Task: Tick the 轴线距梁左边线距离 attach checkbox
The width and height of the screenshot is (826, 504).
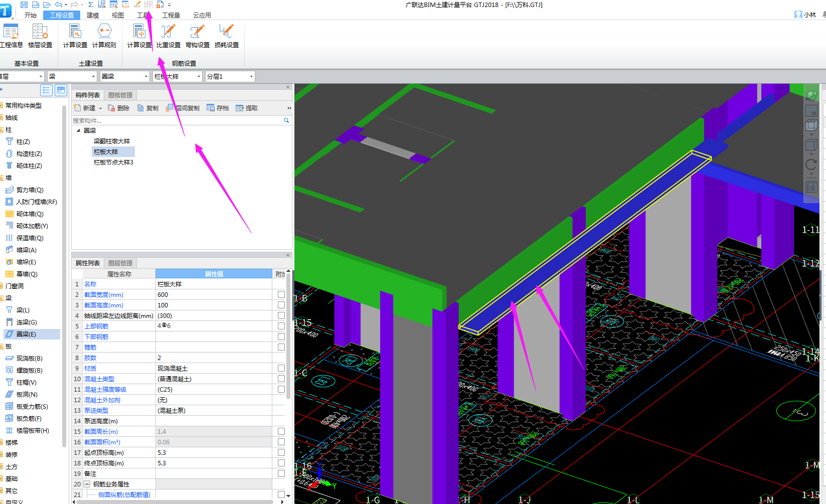Action: [281, 315]
